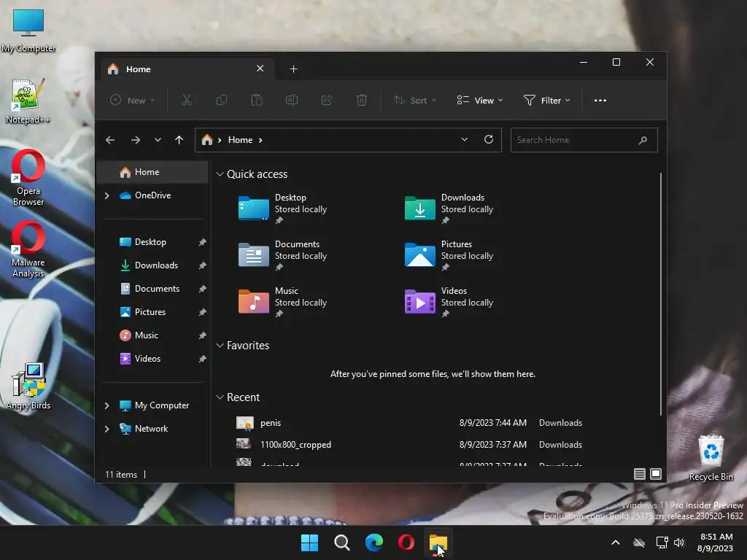Open Downloads folder in Quick access
747x560 pixels.
[449, 209]
